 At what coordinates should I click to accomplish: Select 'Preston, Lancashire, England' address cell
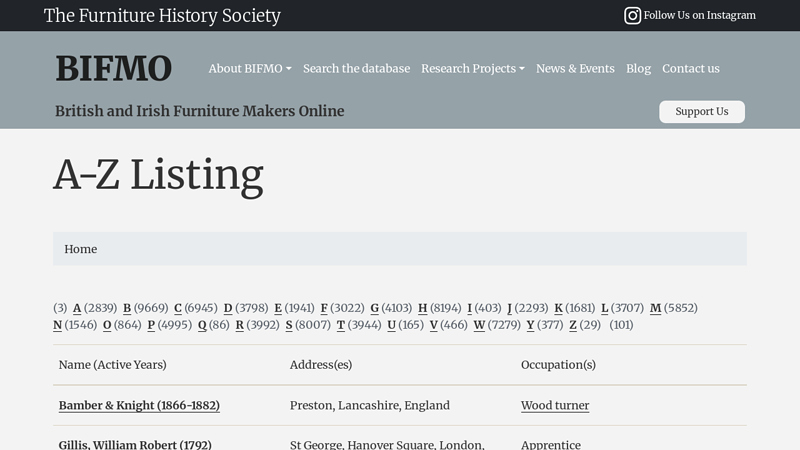coord(370,405)
